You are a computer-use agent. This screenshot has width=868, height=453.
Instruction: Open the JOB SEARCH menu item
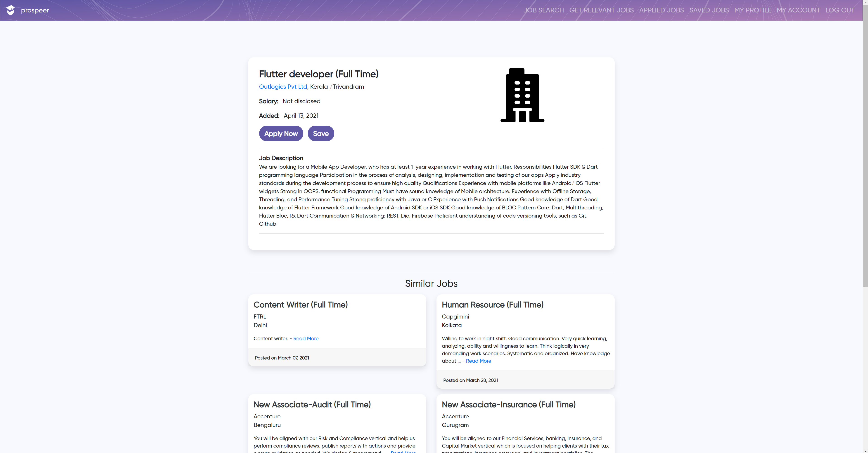(543, 10)
